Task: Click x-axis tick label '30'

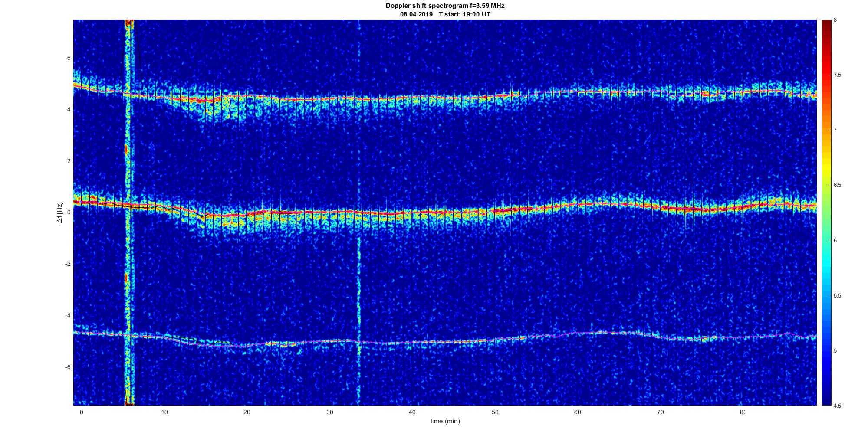Action: pyautogui.click(x=330, y=412)
